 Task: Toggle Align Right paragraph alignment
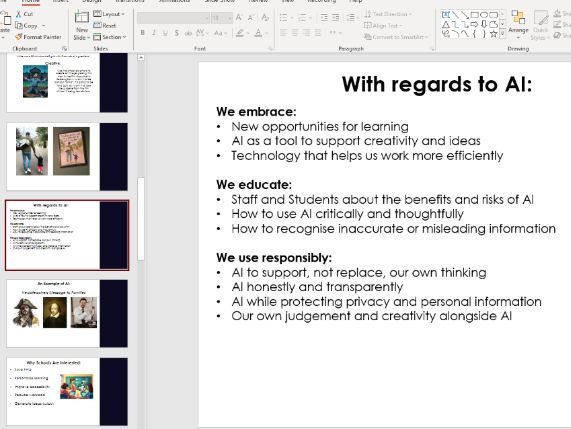click(307, 33)
